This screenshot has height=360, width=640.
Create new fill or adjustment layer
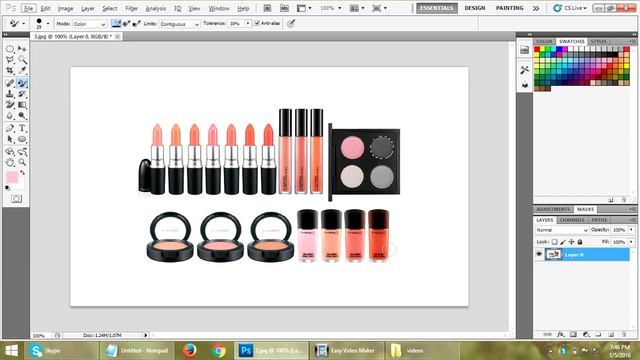click(x=586, y=334)
